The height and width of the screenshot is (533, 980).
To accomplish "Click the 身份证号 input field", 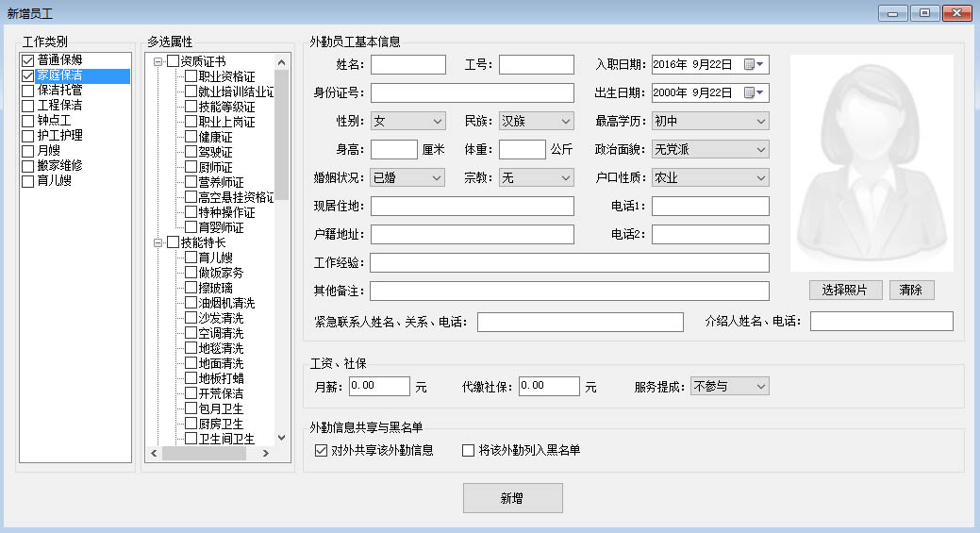I will click(473, 92).
